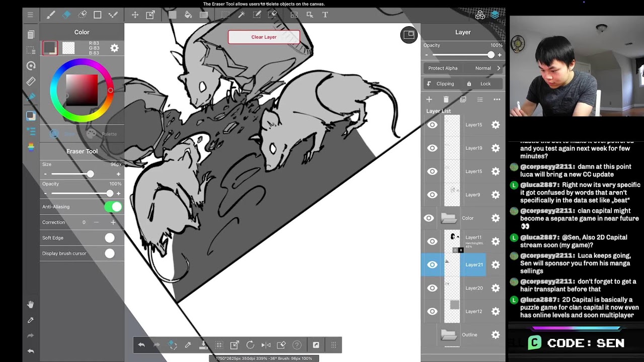Select the Text tool T icon
This screenshot has width=644, height=362.
tap(325, 15)
